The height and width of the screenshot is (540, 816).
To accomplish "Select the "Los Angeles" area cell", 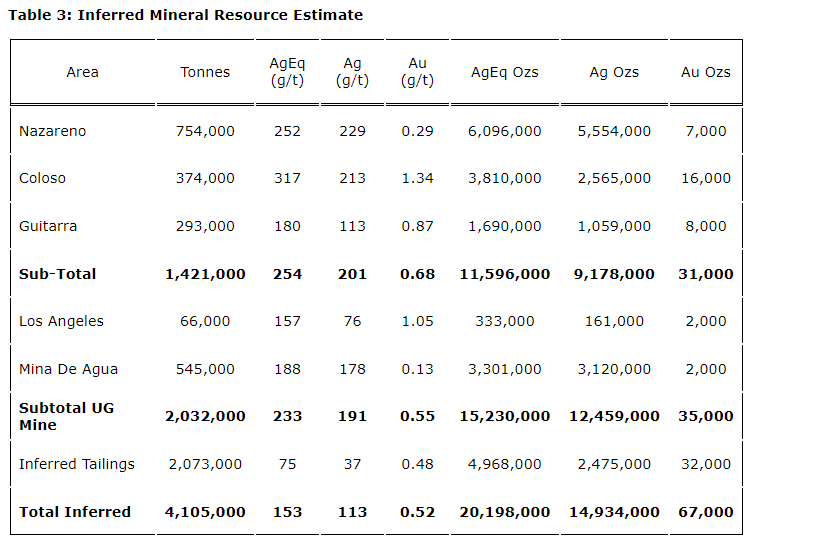I will (61, 321).
